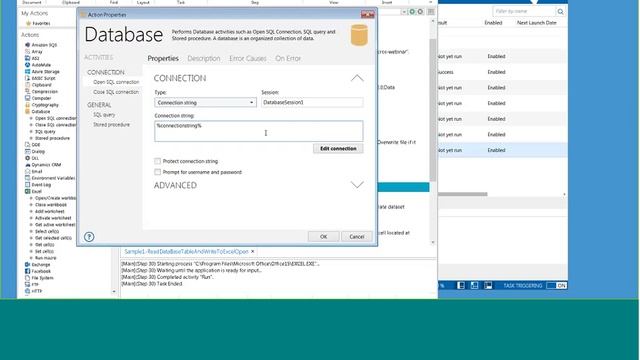Select Set cell(s) under Excel
Image resolution: width=640 pixels, height=360 pixels.
(x=44, y=251)
